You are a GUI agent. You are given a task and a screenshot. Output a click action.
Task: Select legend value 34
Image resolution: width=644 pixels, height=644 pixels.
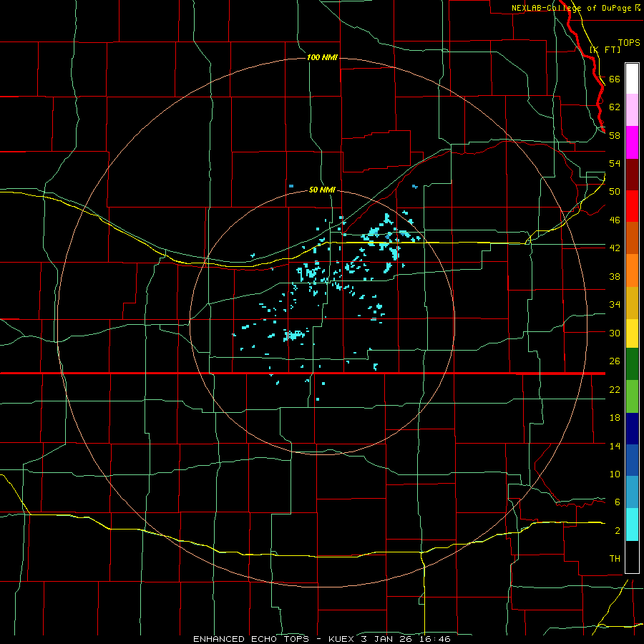(615, 305)
